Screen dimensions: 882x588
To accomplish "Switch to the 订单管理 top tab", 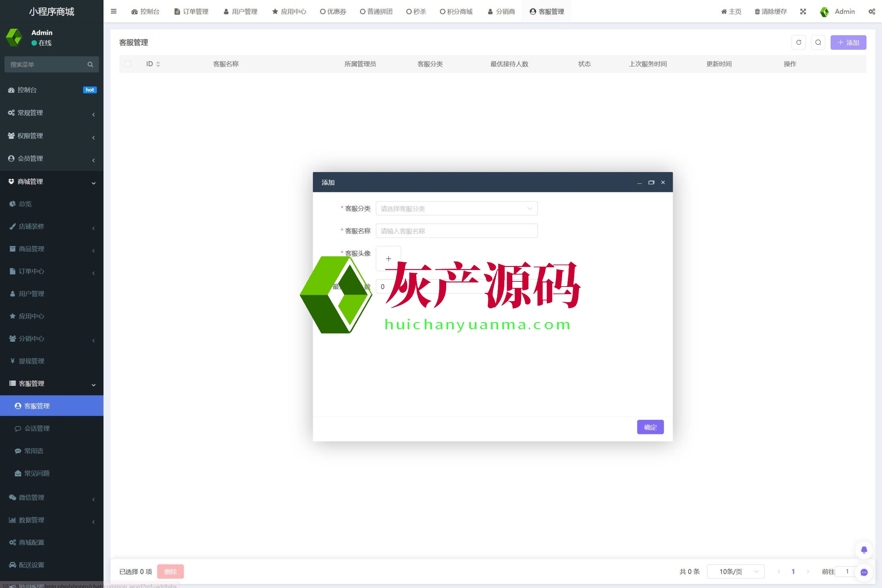I will click(x=191, y=11).
